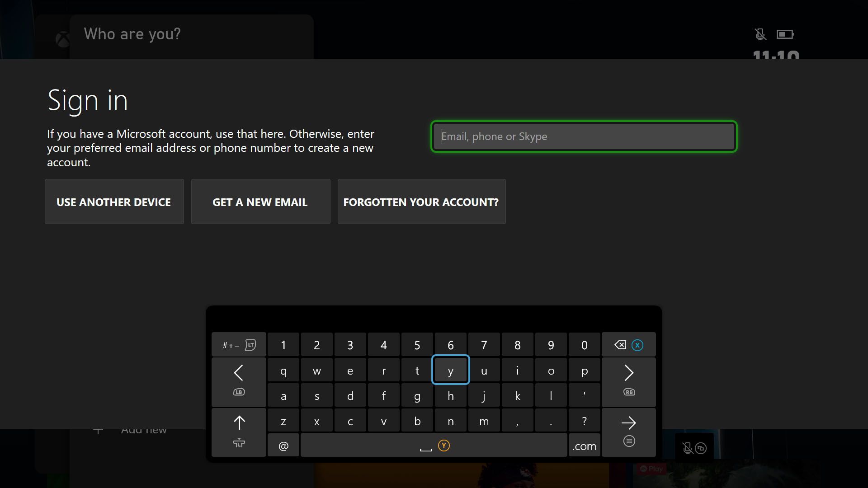Tap the h letter key
868x488 pixels.
point(451,396)
